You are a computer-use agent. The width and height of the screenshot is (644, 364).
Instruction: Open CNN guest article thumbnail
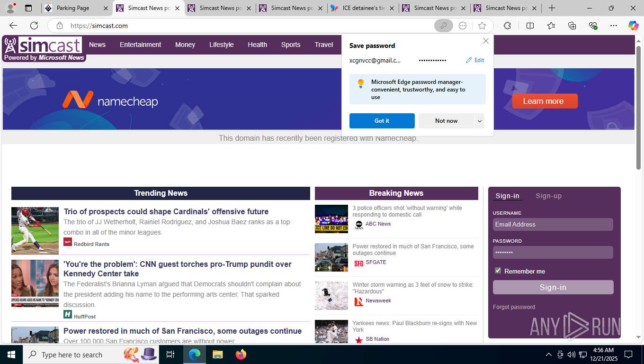pyautogui.click(x=35, y=283)
